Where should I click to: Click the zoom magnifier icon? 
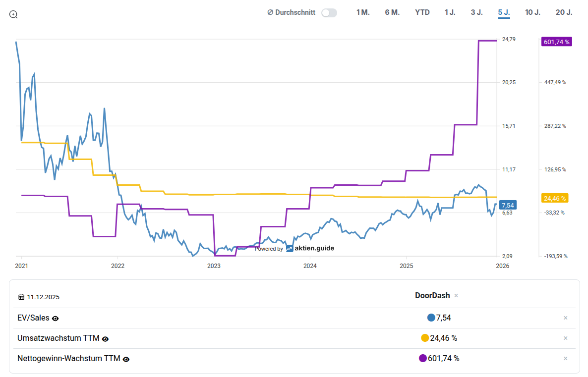[13, 14]
